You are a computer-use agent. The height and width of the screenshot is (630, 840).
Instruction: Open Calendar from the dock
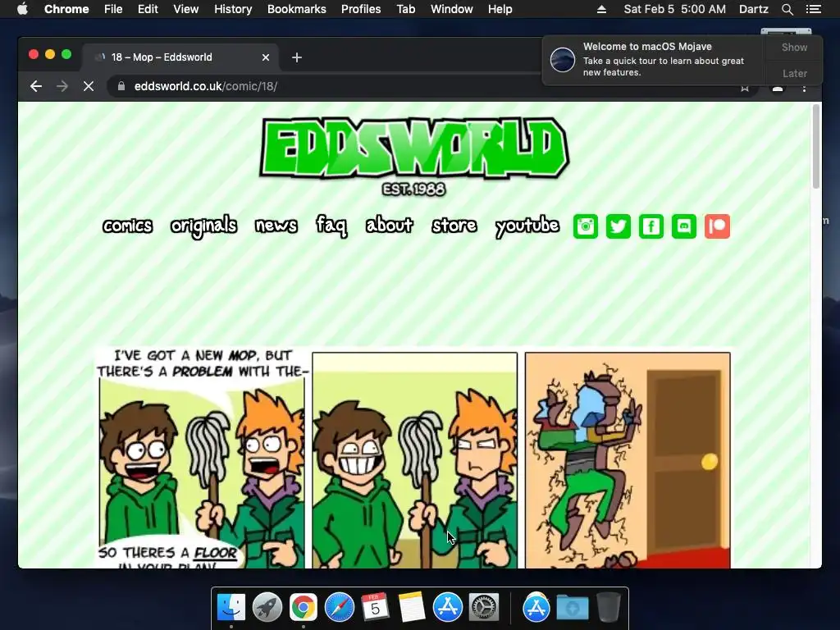[375, 608]
